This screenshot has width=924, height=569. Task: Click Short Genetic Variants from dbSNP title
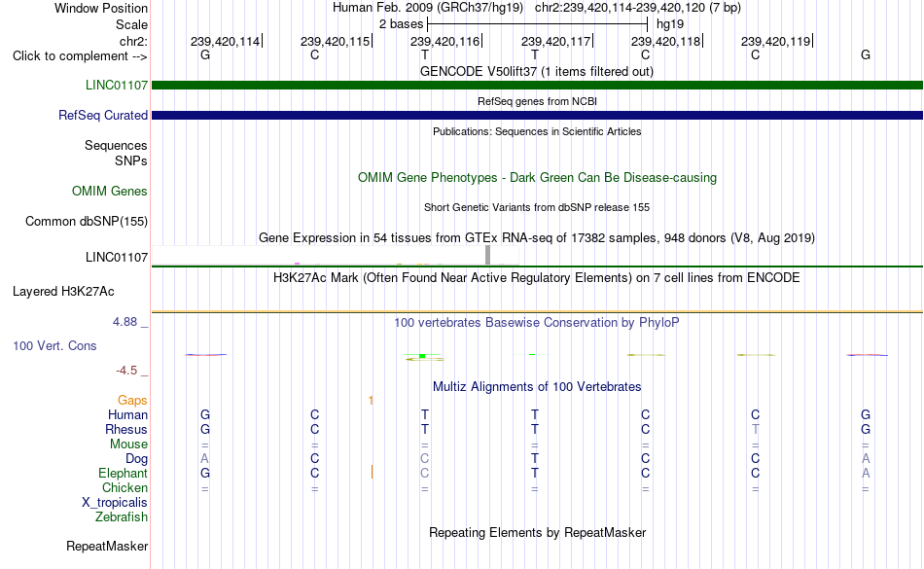coord(537,207)
